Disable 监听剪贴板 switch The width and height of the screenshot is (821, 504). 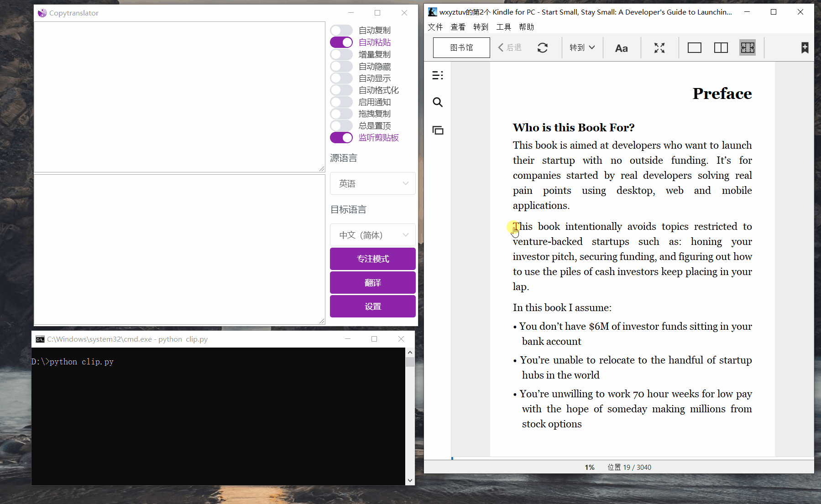tap(341, 138)
